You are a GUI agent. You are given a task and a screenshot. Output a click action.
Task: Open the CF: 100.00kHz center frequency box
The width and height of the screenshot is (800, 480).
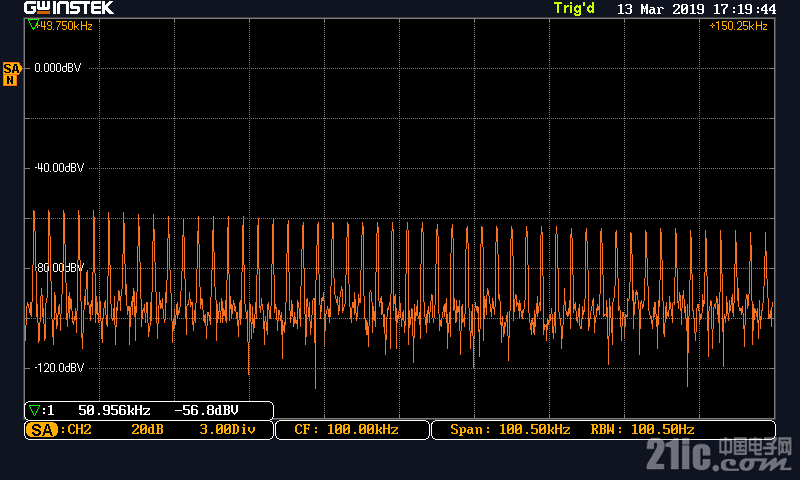pyautogui.click(x=352, y=430)
